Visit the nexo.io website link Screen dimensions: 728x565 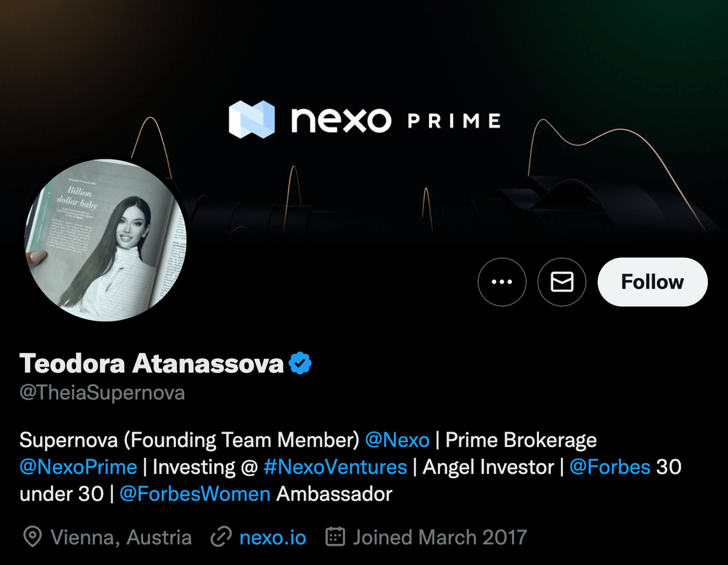point(273,537)
